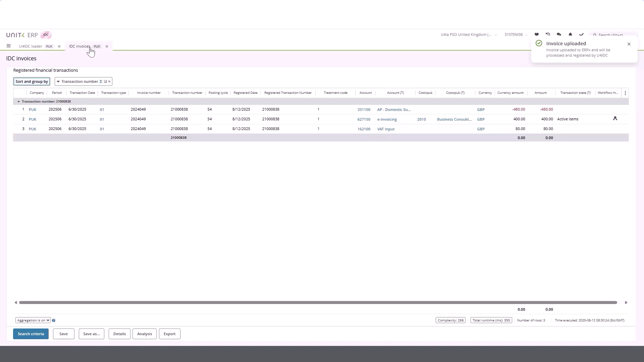Click the favorites heart icon in the top bar

(x=537, y=34)
